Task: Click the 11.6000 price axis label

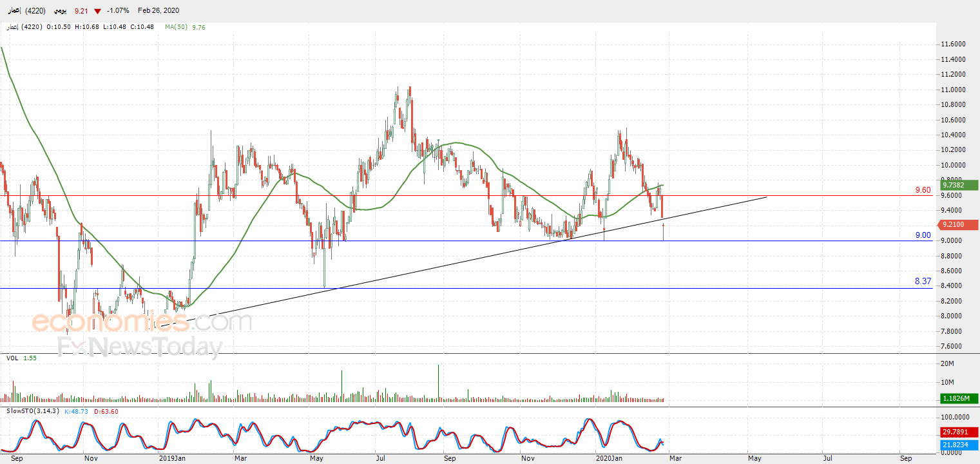Action: pos(952,44)
